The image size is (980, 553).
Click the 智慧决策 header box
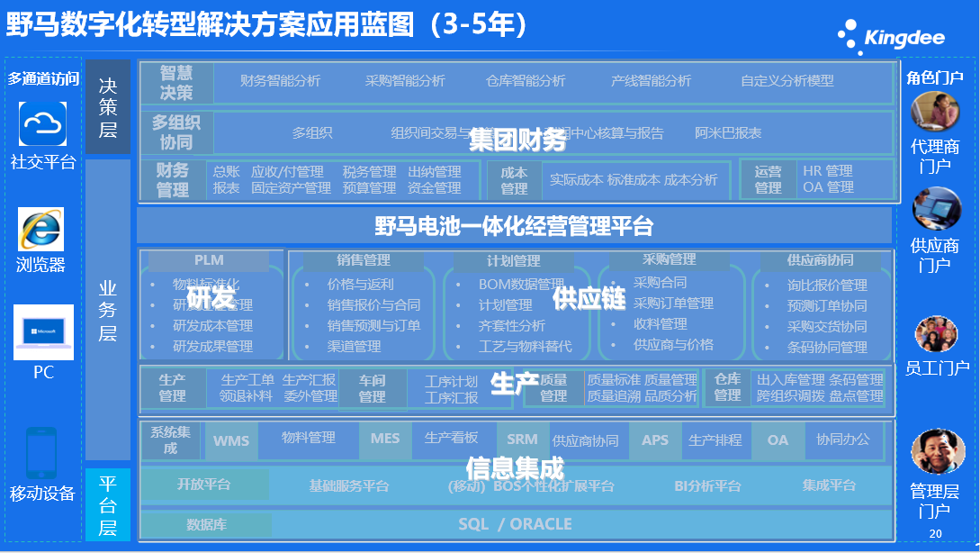(x=176, y=82)
